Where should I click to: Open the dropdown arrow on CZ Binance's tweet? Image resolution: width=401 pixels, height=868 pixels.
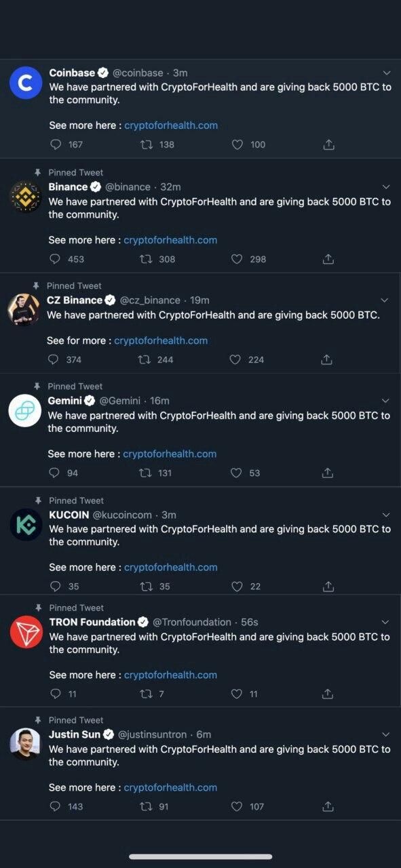(385, 300)
